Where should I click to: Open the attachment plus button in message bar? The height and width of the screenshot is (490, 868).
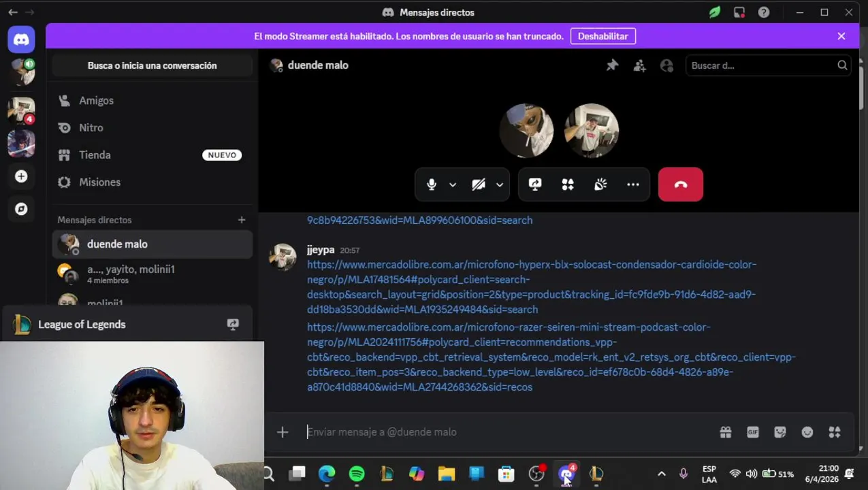[x=283, y=432]
